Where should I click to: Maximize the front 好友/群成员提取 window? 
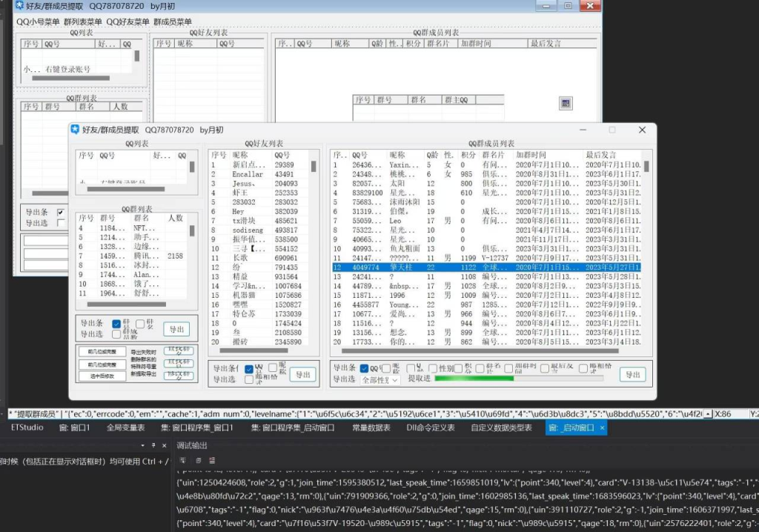[x=612, y=130]
